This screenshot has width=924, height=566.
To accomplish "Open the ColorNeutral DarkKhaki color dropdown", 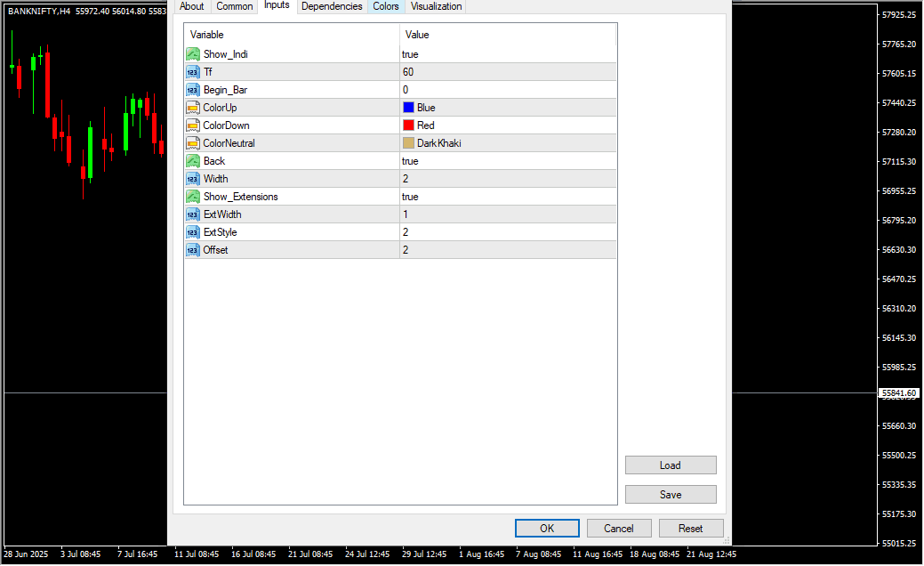I will [507, 143].
